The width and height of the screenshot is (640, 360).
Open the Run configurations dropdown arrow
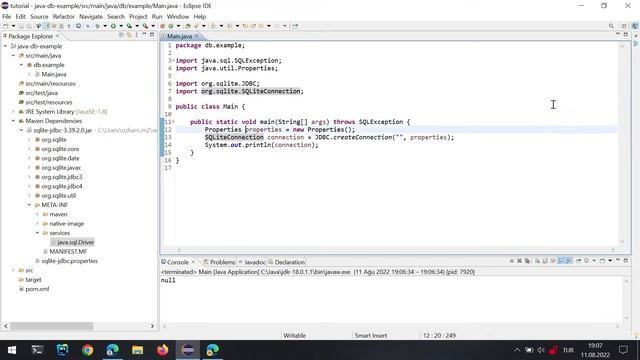tap(121, 26)
